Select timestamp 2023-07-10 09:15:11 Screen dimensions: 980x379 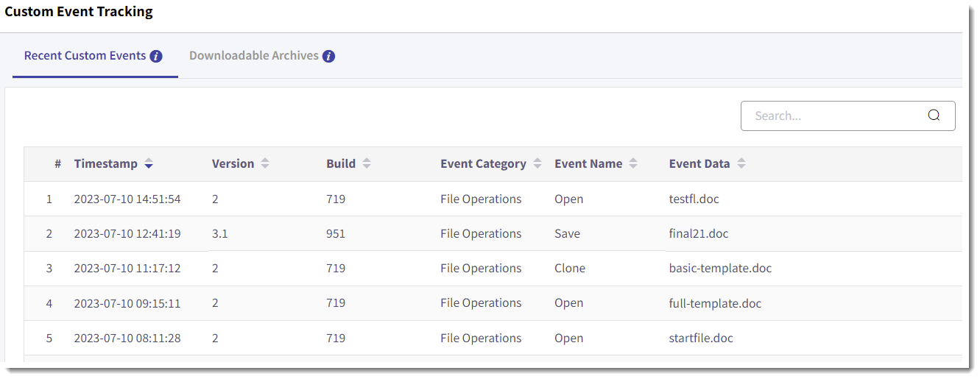click(127, 303)
